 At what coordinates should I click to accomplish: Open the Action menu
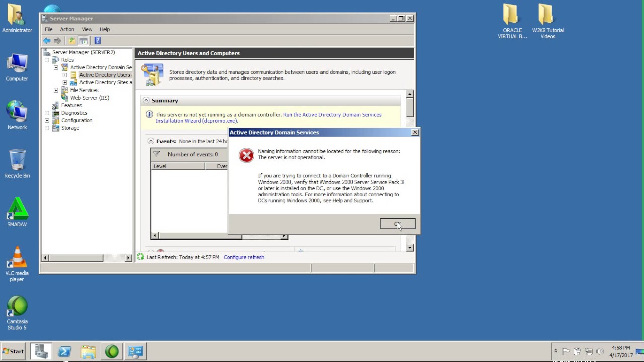tap(67, 29)
